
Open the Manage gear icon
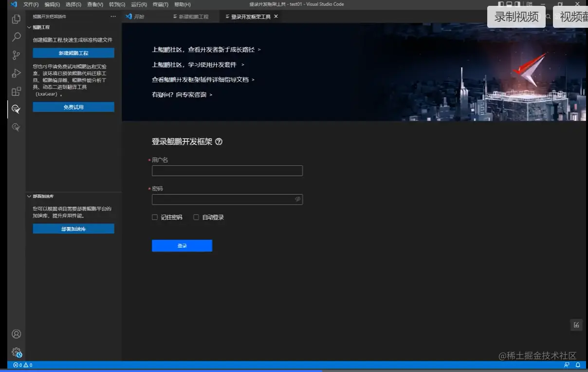point(16,352)
